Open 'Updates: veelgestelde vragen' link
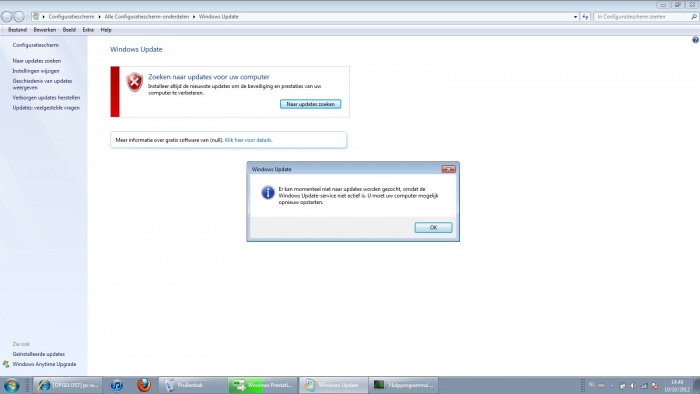Viewport: 700px width, 394px height. coord(46,108)
